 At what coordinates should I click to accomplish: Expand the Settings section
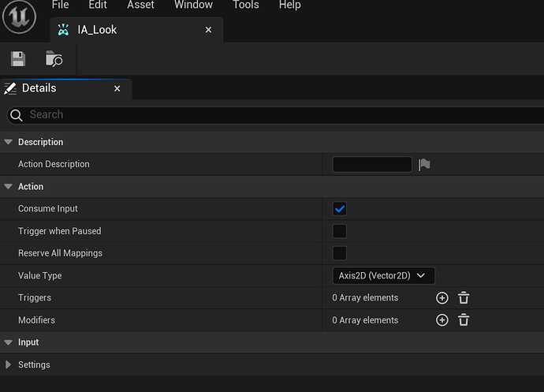point(9,364)
